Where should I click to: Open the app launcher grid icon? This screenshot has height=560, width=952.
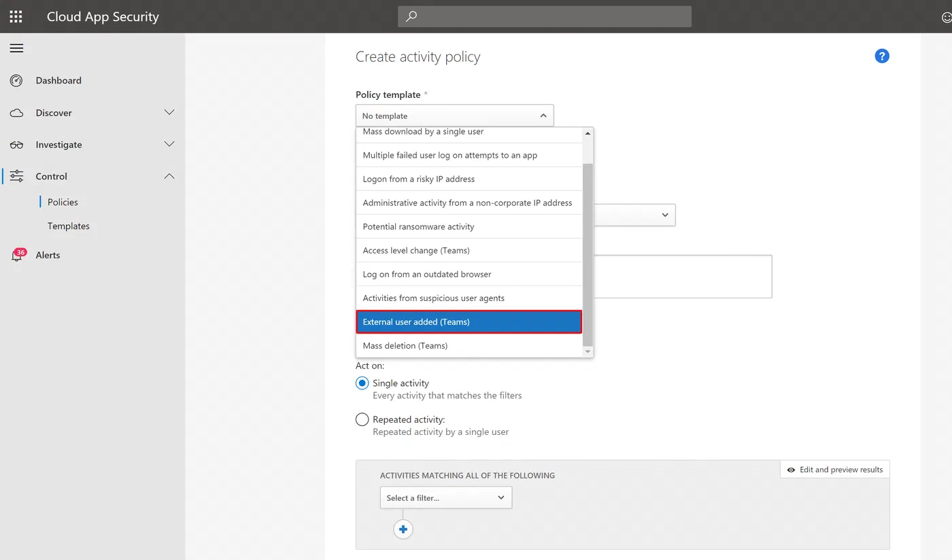coord(16,16)
